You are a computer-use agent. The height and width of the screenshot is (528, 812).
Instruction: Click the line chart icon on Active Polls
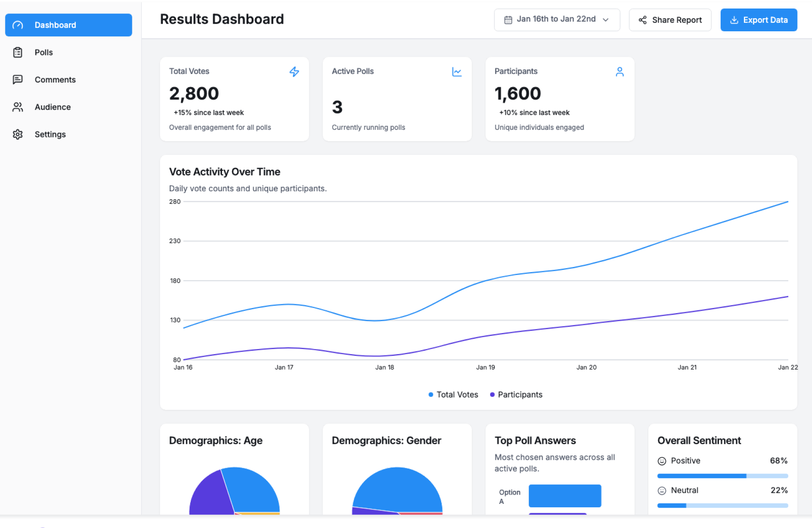click(457, 72)
